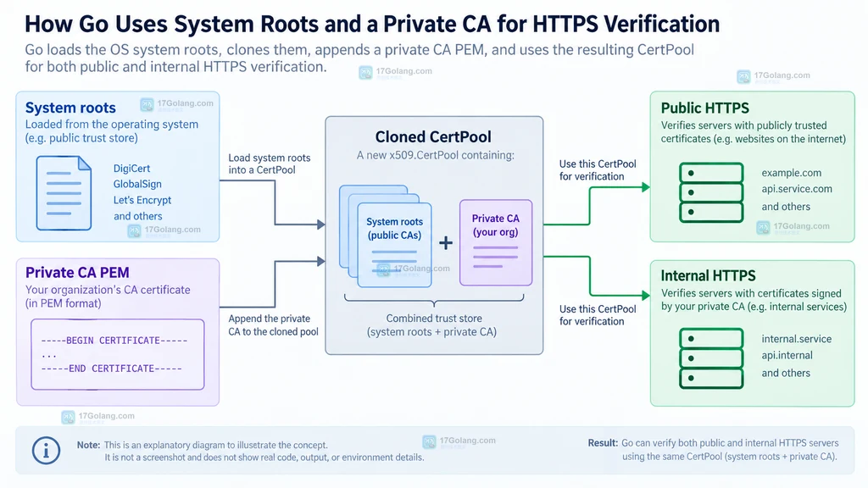Click the bold "Note:" label

coord(88,445)
